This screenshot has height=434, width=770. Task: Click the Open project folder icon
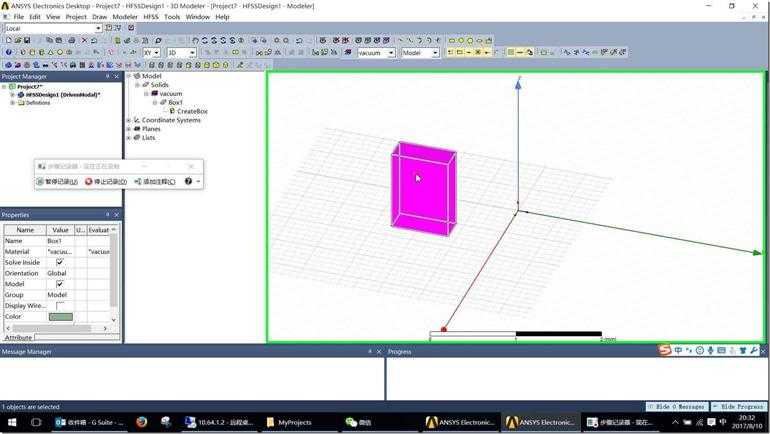(x=18, y=40)
